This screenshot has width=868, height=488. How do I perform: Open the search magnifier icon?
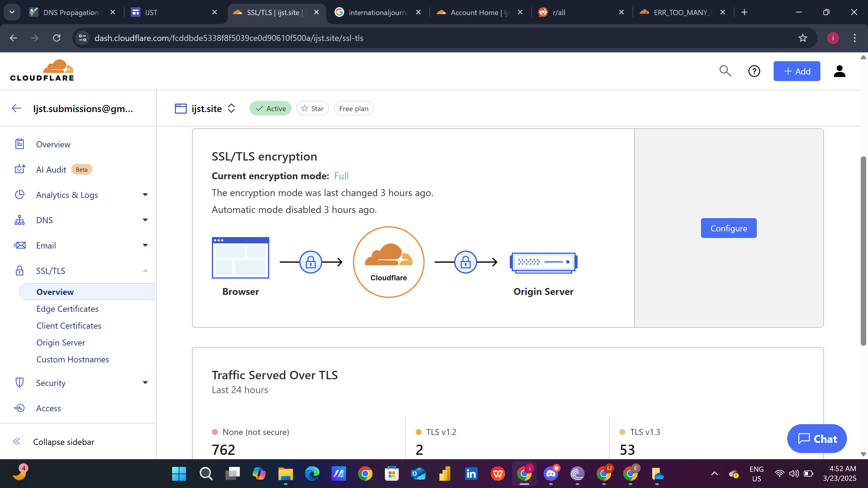point(725,71)
